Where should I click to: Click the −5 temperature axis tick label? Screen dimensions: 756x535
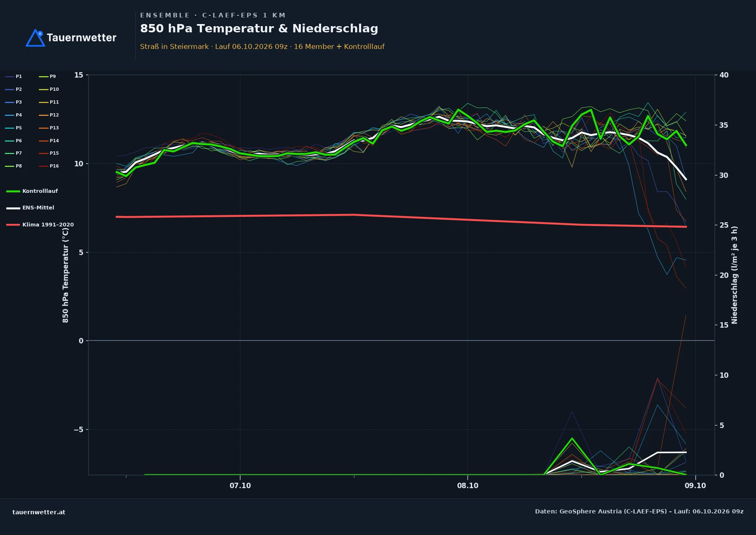(x=78, y=430)
